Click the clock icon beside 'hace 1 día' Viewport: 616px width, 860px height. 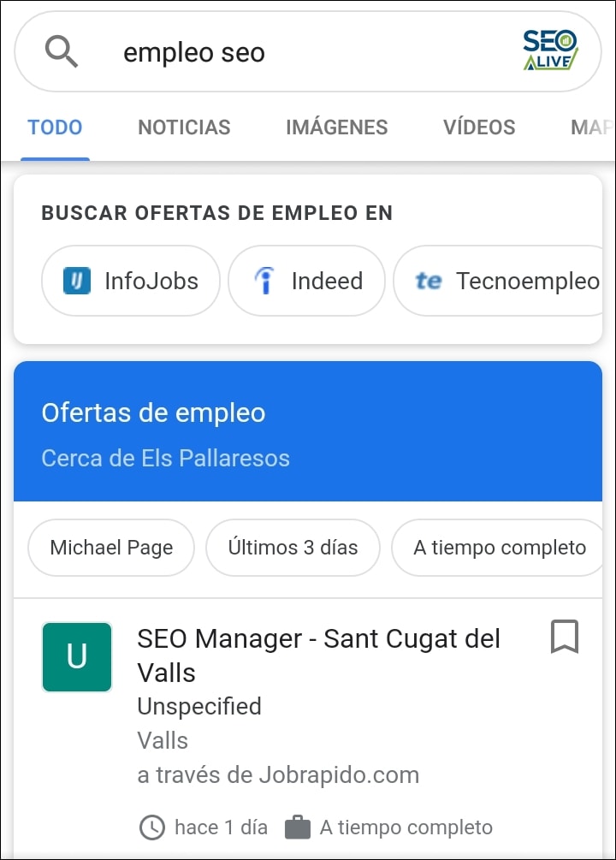tap(152, 827)
